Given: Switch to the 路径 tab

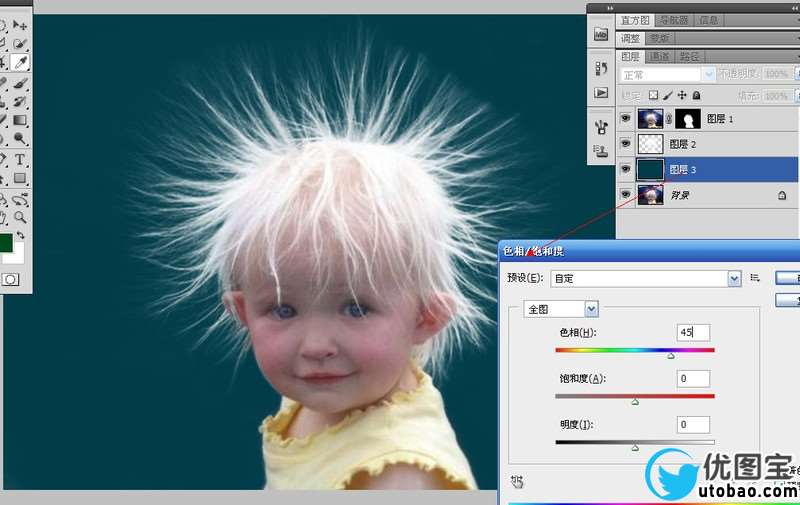Looking at the screenshot, I should coord(689,57).
